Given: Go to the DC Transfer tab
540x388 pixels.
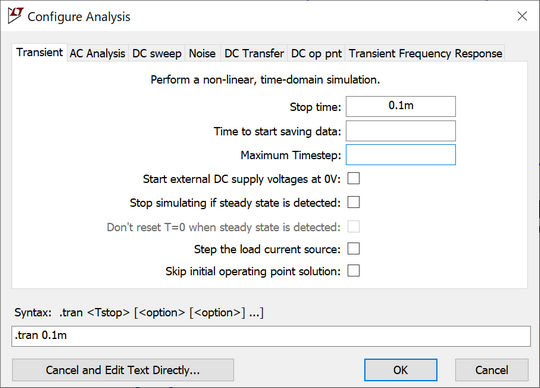Looking at the screenshot, I should tap(254, 53).
